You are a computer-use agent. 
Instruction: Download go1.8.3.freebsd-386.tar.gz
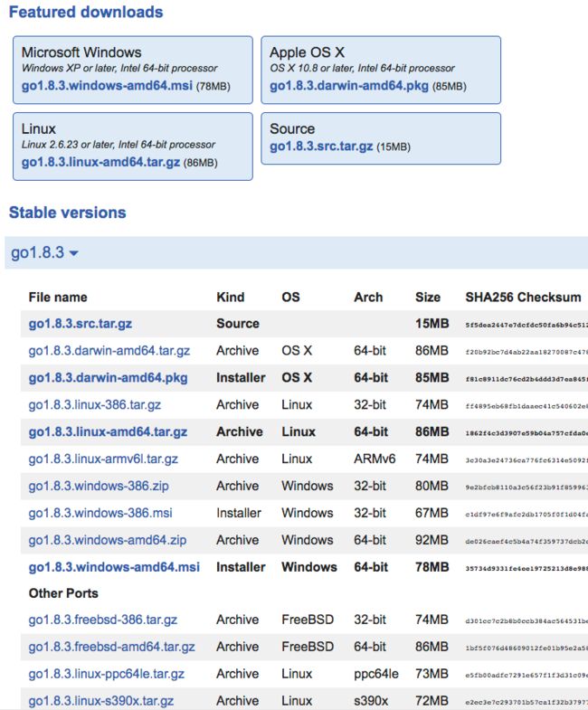point(103,620)
